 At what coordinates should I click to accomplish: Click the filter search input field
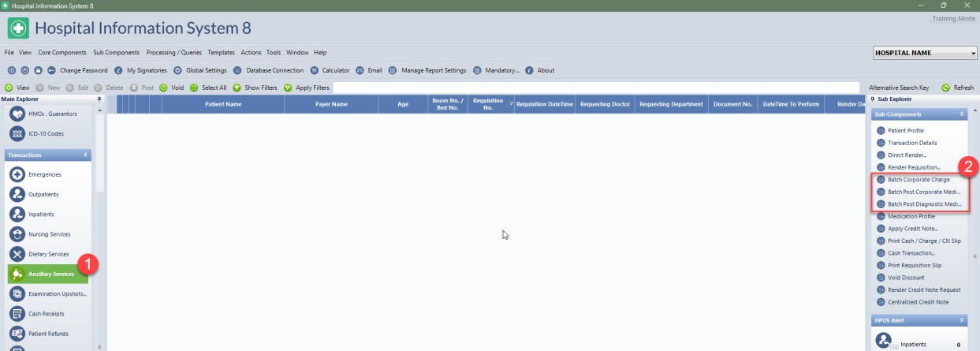[595, 88]
